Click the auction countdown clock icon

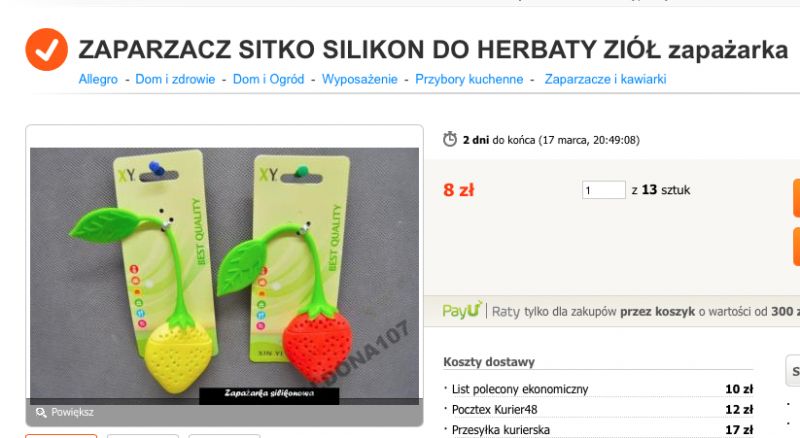449,139
